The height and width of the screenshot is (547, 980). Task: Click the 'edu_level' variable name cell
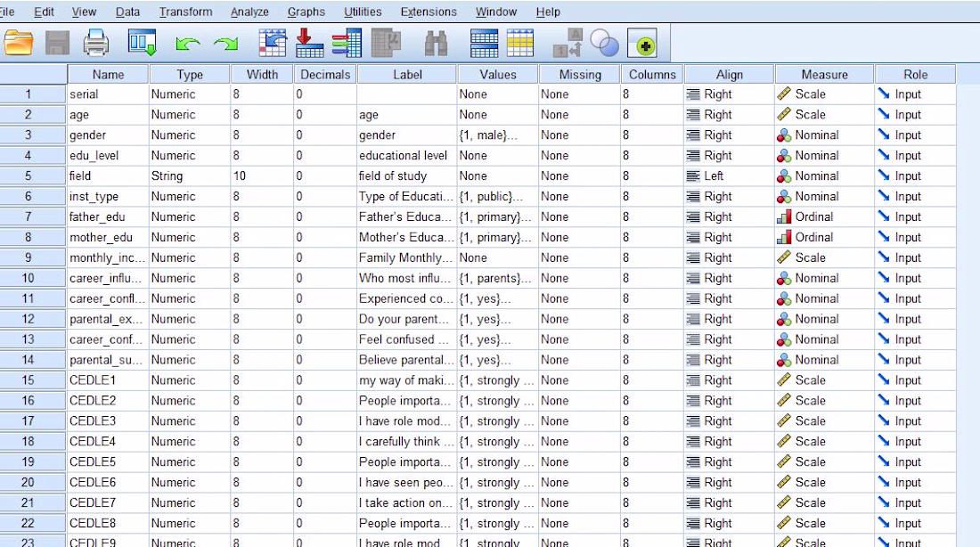coord(108,156)
